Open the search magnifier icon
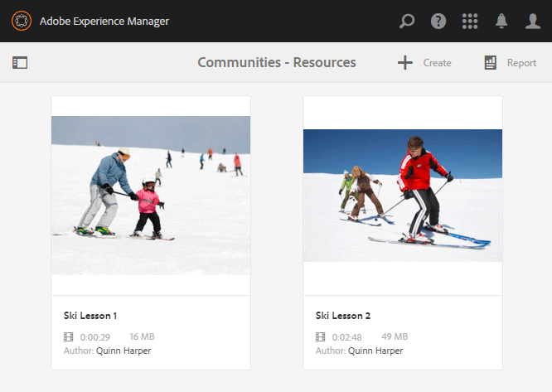Image resolution: width=552 pixels, height=392 pixels. point(406,21)
